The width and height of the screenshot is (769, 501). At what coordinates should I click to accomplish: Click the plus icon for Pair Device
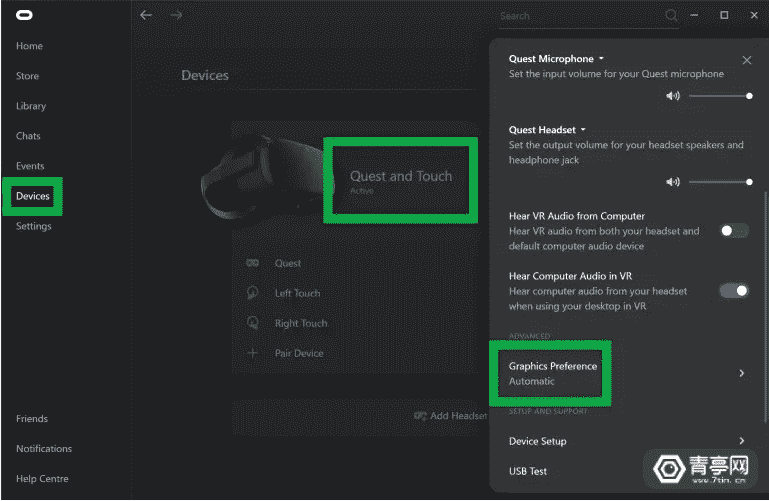pyautogui.click(x=253, y=353)
